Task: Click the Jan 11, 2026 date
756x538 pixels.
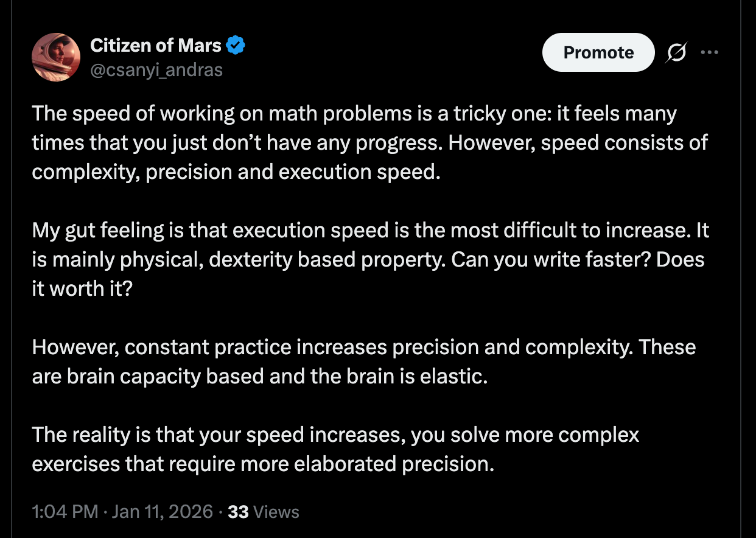Action: tap(161, 511)
